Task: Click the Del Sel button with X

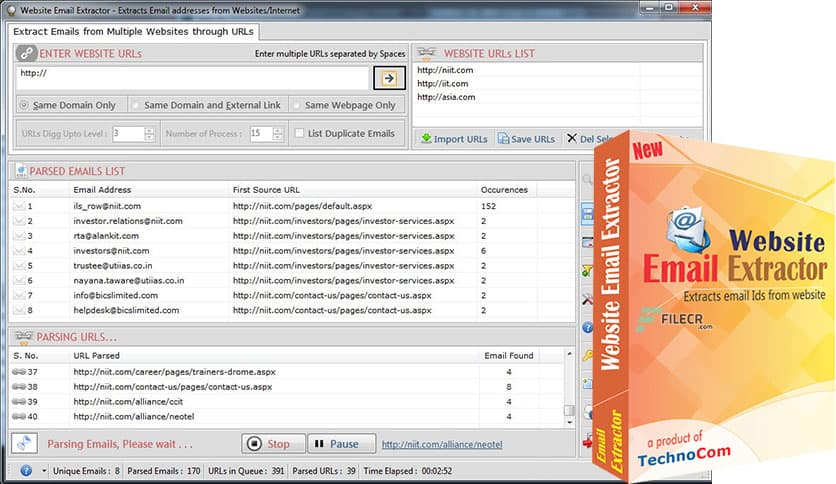Action: coord(590,139)
